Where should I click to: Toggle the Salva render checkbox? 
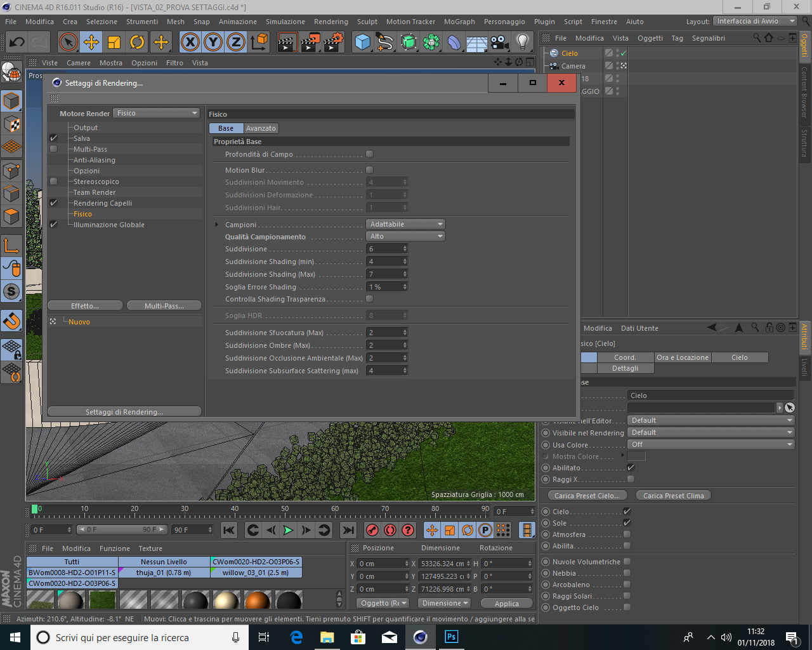53,138
